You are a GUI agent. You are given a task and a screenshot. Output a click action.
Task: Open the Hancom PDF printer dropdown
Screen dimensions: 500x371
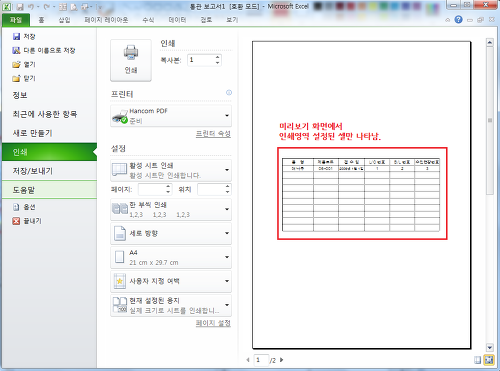(x=171, y=116)
